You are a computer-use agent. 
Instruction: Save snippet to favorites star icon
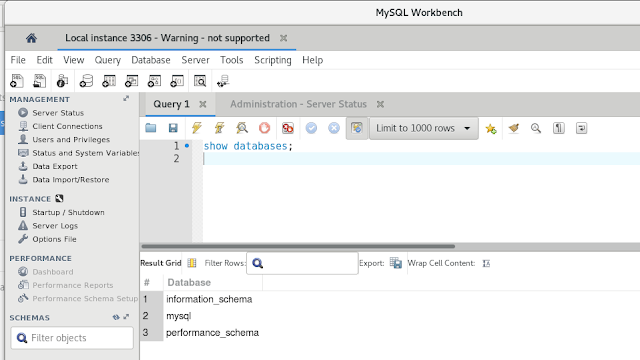[491, 129]
